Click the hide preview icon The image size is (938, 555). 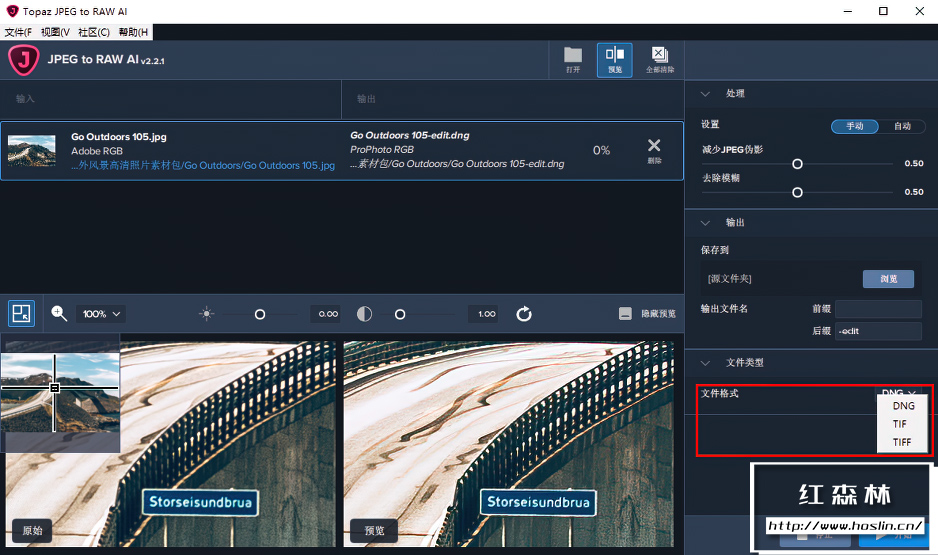625,313
